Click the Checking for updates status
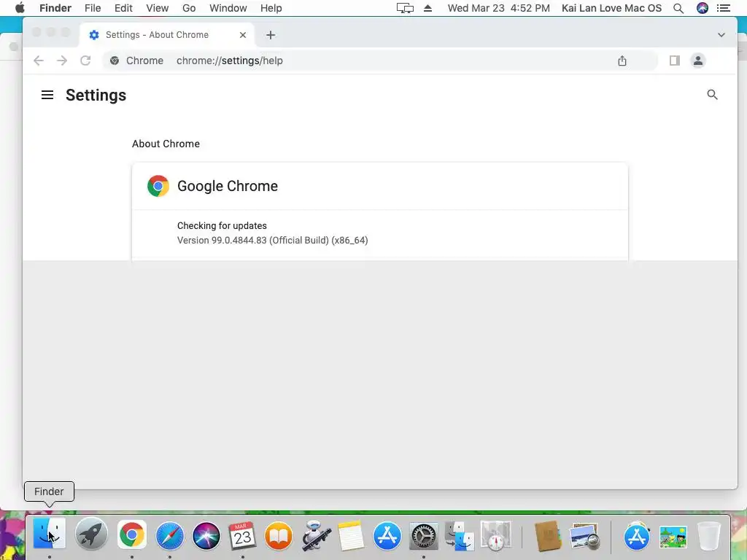This screenshot has height=560, width=747. [222, 226]
